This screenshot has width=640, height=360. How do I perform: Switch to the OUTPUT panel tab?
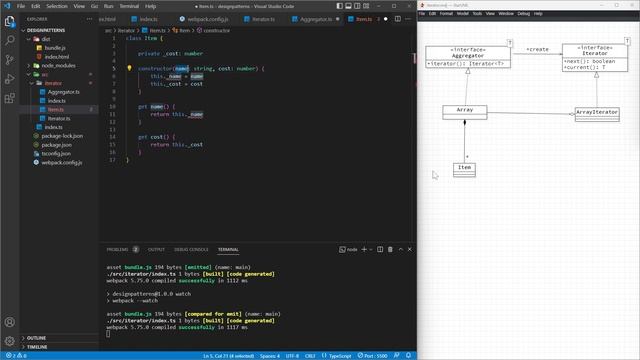coord(156,249)
